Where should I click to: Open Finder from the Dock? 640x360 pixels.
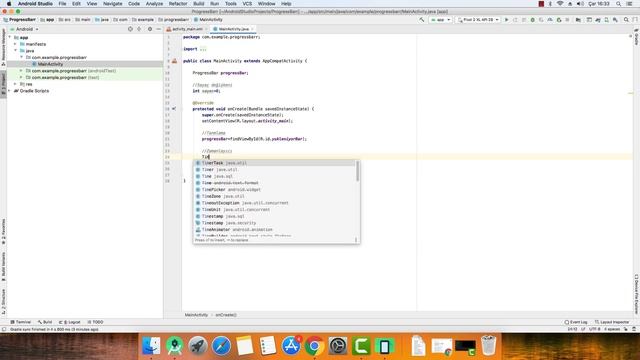point(151,346)
